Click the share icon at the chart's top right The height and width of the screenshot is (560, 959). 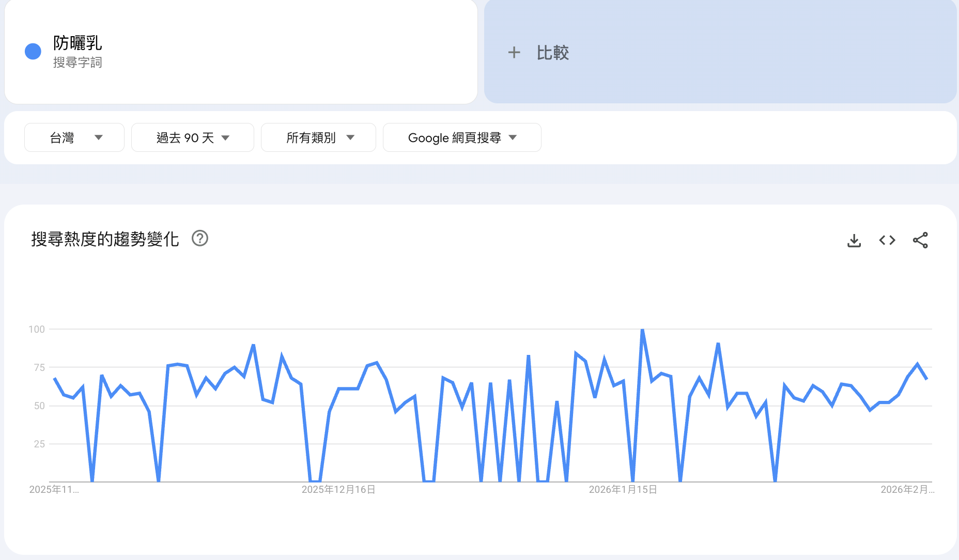920,240
